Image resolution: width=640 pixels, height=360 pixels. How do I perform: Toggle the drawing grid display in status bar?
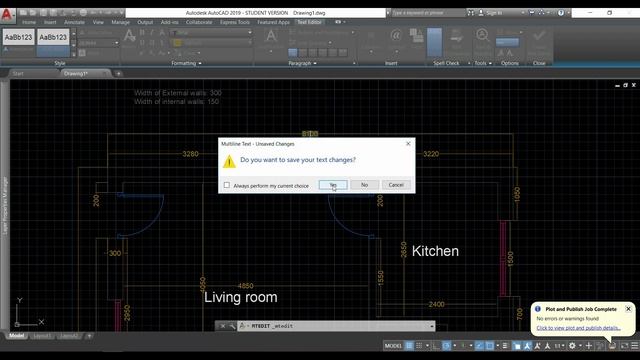(x=409, y=346)
